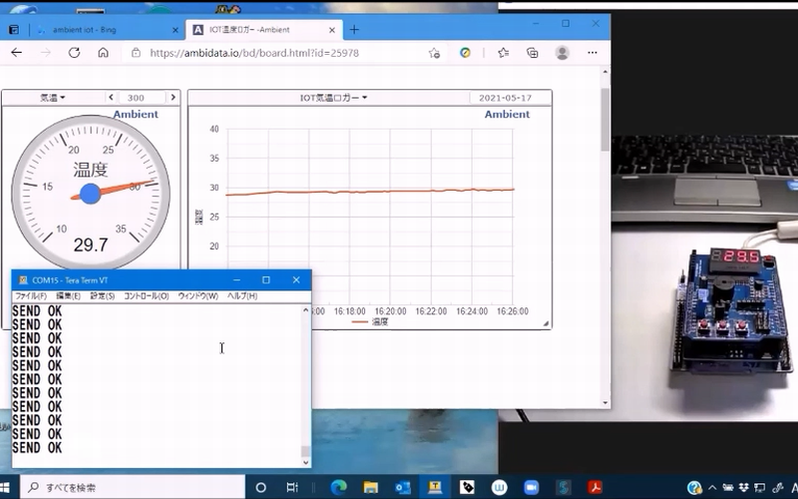Expand the 気温 gauge dropdown
Screen dimensions: 798x499
pos(53,98)
